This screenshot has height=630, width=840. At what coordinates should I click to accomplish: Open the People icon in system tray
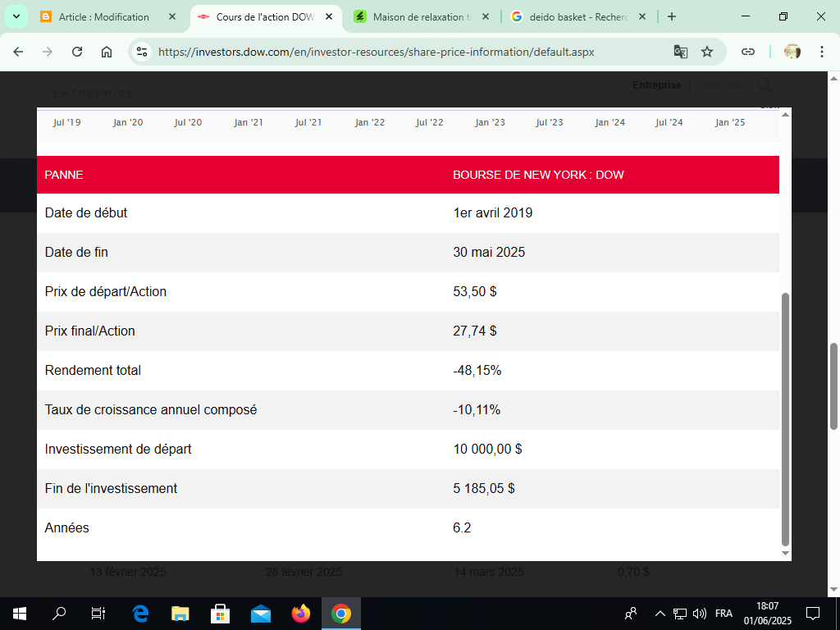(631, 614)
